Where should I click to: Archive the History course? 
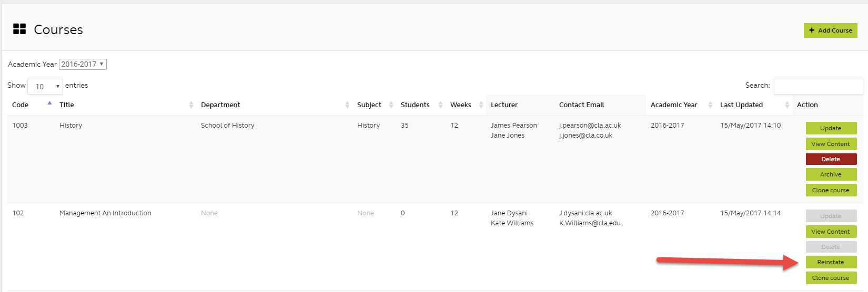[831, 174]
